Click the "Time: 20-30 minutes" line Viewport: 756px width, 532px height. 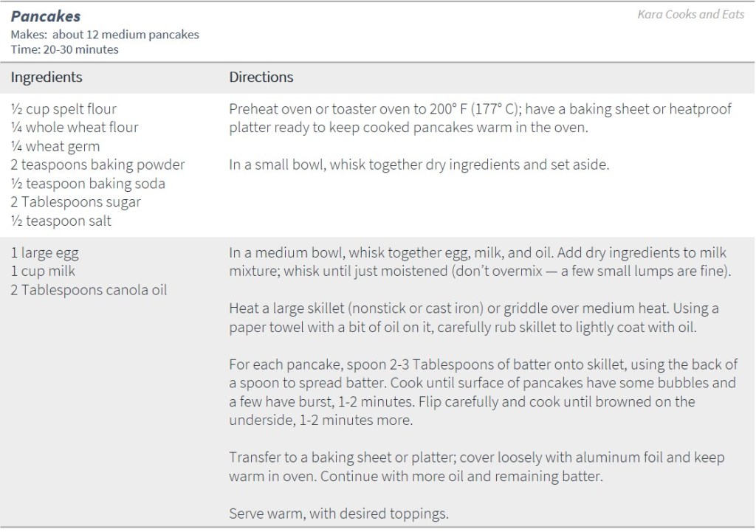65,49
